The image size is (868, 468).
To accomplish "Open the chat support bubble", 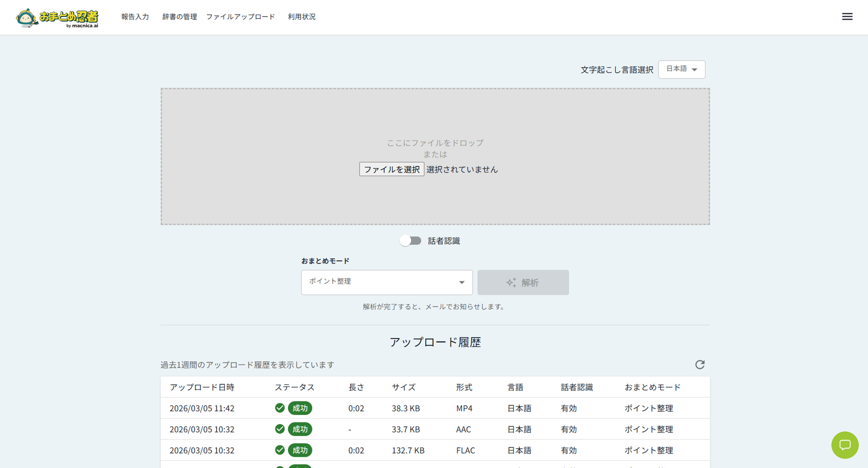I will [x=845, y=445].
